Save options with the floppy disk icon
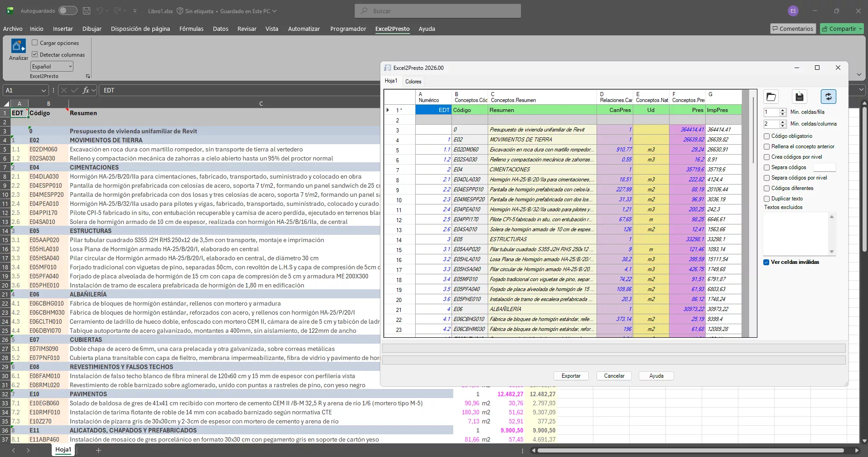The image size is (868, 457). pos(800,97)
